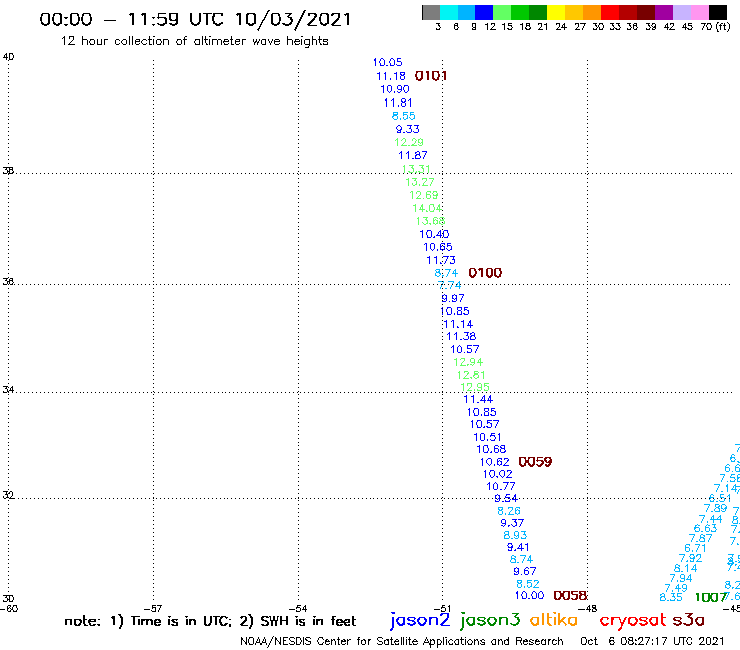Click the wave height value 11.38
Screen dimensions: 740x650
[461, 336]
